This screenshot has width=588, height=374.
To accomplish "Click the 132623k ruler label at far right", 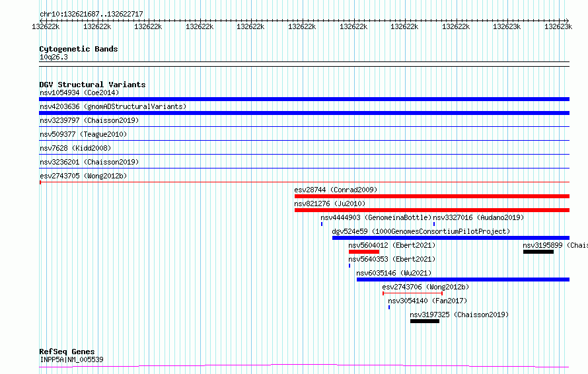I will pyautogui.click(x=558, y=26).
